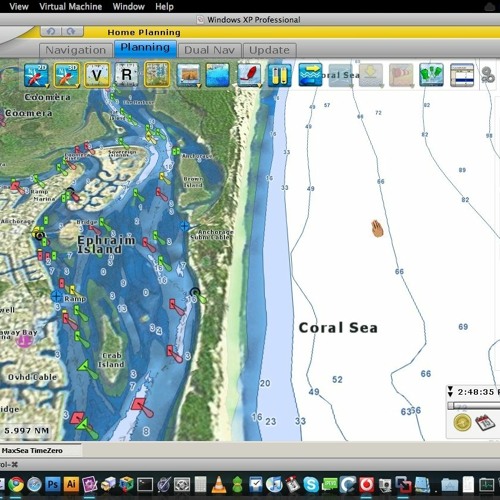Click the green buoy marks icon
500x500 pixels.
pos(431,75)
